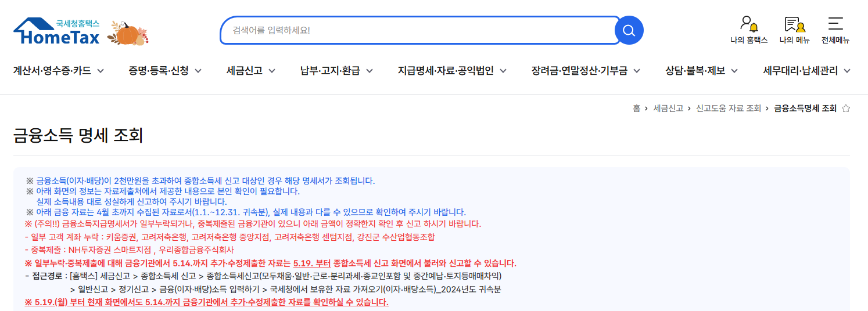The image size is (868, 311).
Task: Expand chevron beside 지급명세·자료·공익법인
Action: (x=503, y=71)
